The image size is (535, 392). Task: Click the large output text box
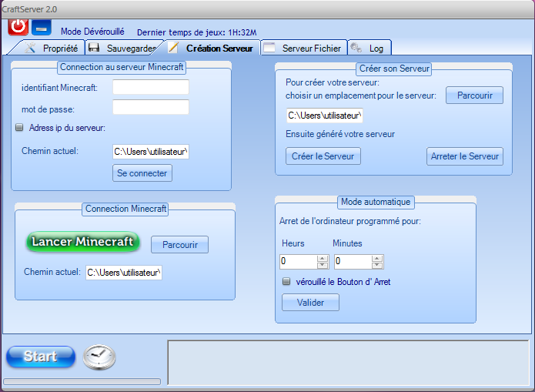pos(348,362)
